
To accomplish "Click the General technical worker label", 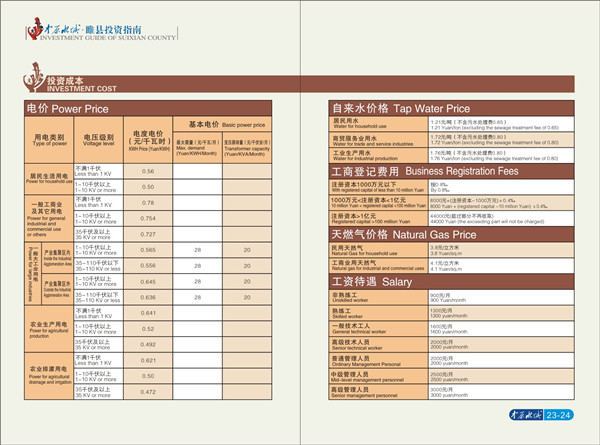I will pos(378,329).
